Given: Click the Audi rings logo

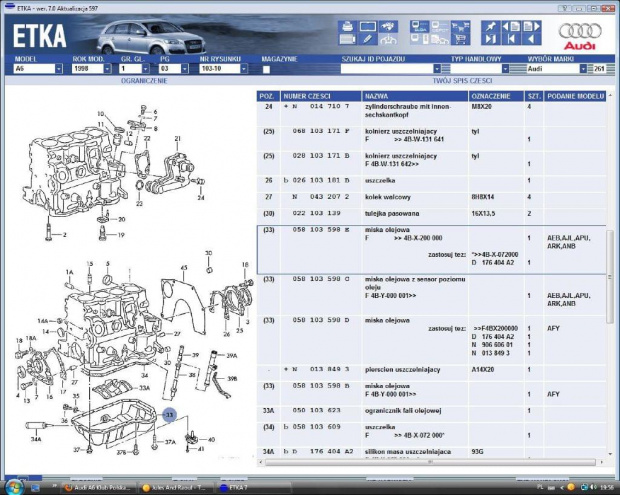Looking at the screenshot, I should (580, 36).
